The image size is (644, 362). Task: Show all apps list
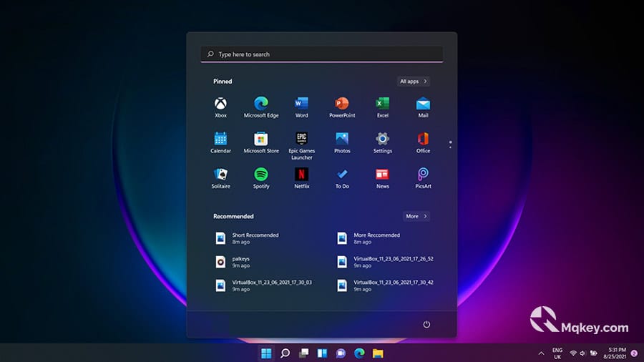pyautogui.click(x=414, y=82)
